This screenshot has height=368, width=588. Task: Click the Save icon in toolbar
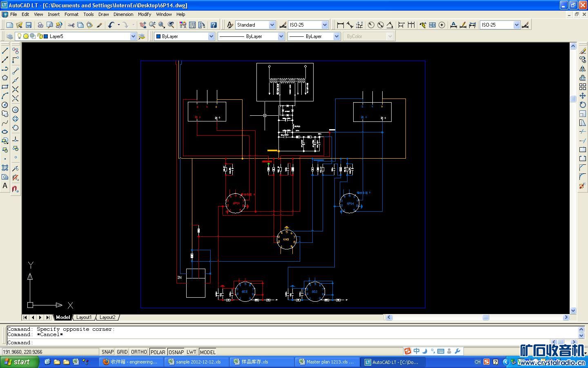(29, 25)
